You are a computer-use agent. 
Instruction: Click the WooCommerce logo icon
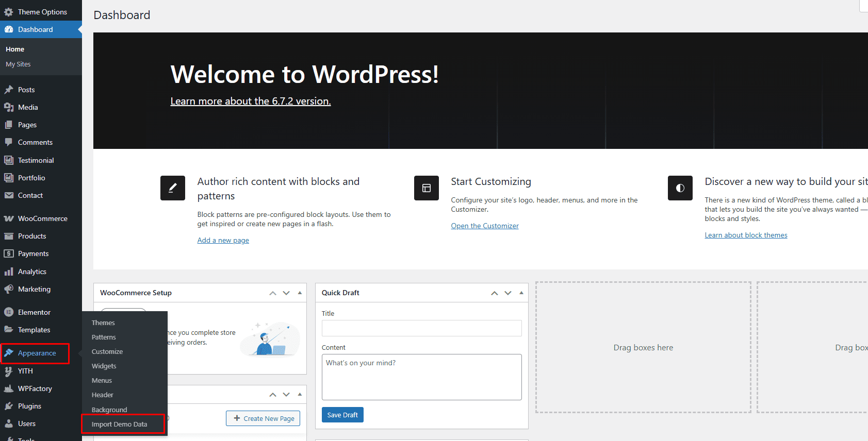pos(9,218)
